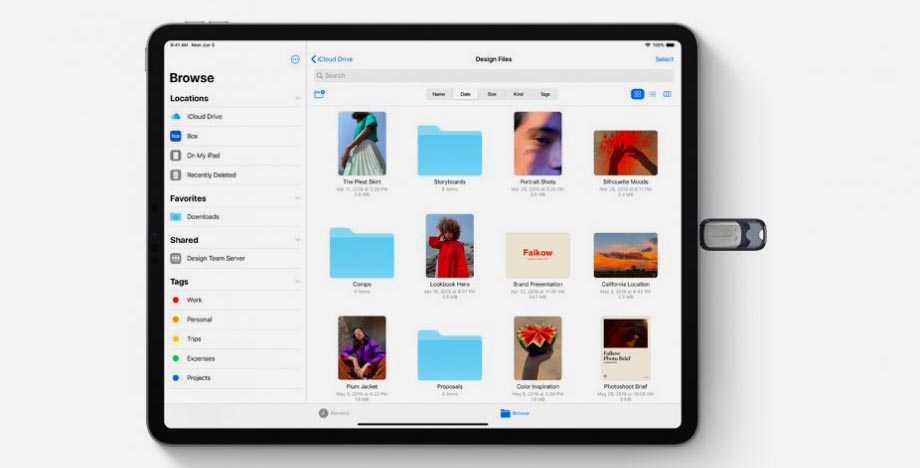The height and width of the screenshot is (468, 920).
Task: Switch to the Browse tab
Action: coord(515,413)
